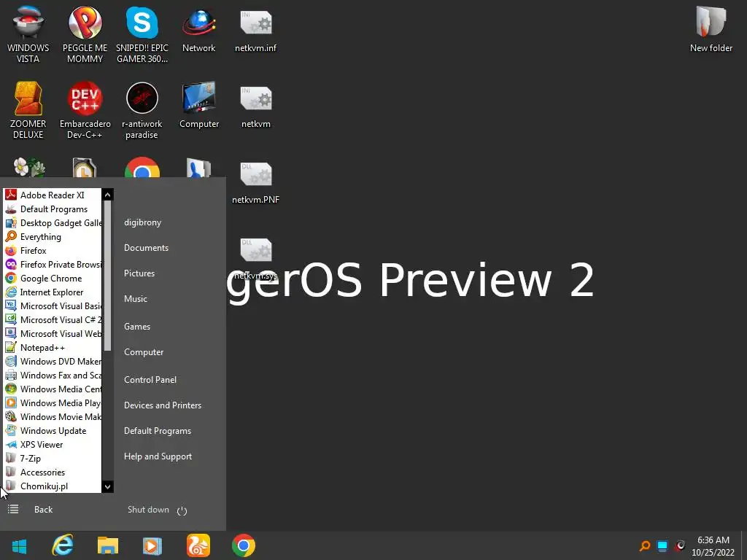Open digibrony user folder link
747x560 pixels.
[x=142, y=222]
